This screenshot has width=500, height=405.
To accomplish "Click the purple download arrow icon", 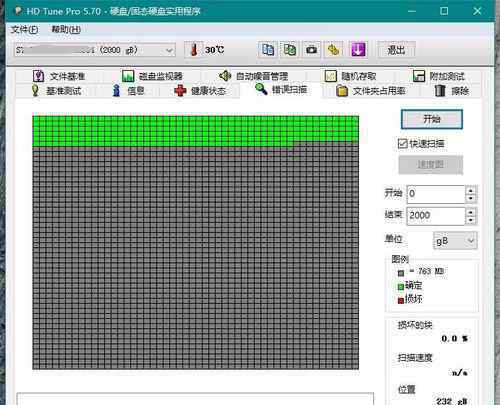I will [x=358, y=50].
